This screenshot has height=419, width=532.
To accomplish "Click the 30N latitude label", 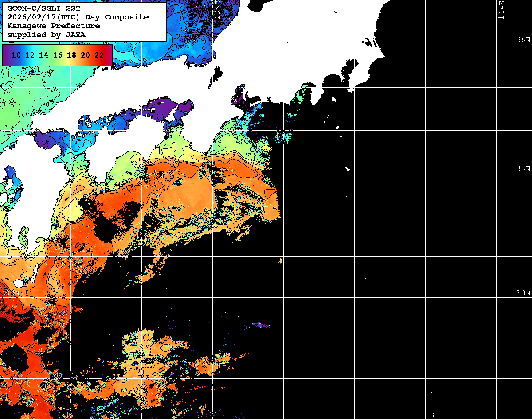I will tap(523, 293).
